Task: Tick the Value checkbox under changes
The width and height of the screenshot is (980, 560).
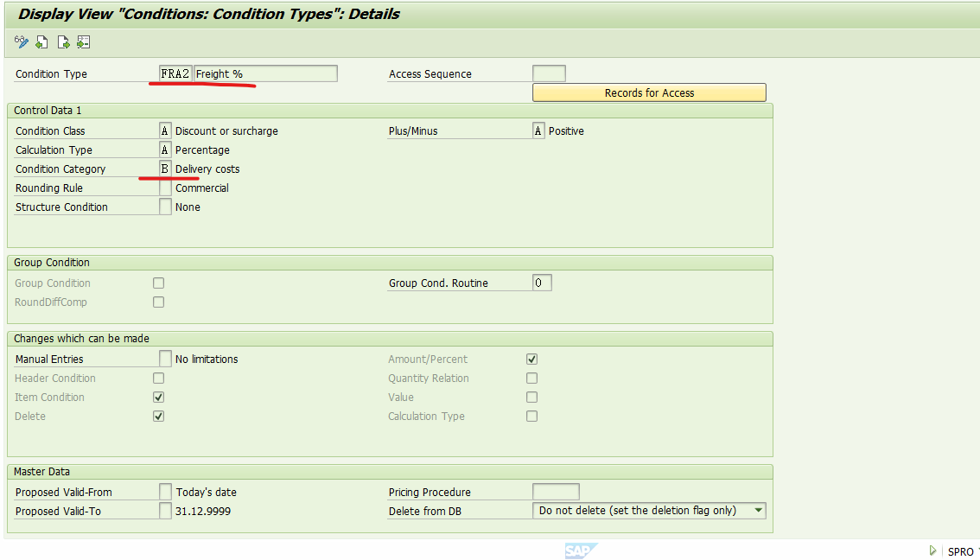Action: click(531, 397)
